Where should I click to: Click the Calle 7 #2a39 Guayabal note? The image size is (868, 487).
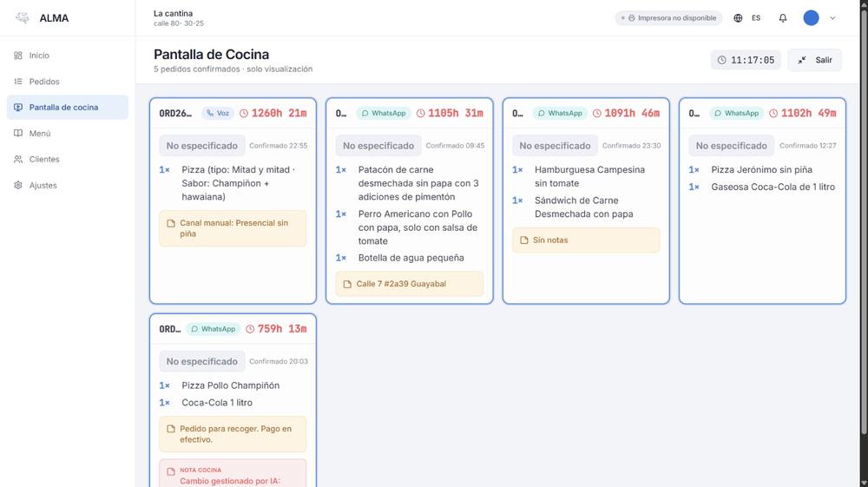[x=409, y=284]
